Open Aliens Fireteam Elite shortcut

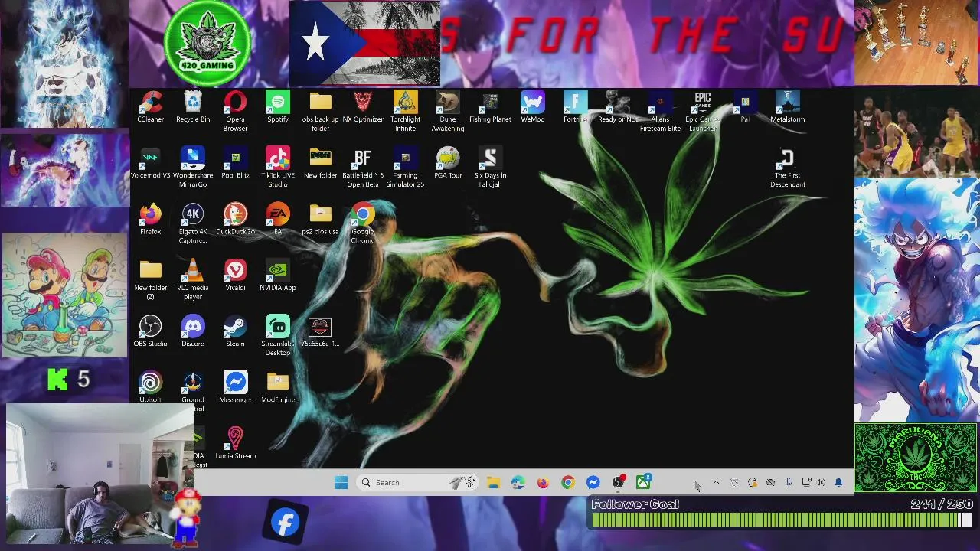[660, 111]
